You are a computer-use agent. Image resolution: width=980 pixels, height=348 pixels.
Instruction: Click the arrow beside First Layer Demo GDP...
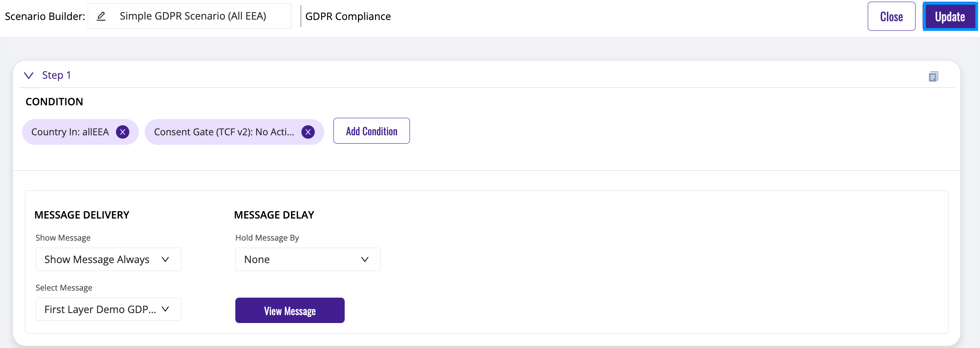coord(165,309)
